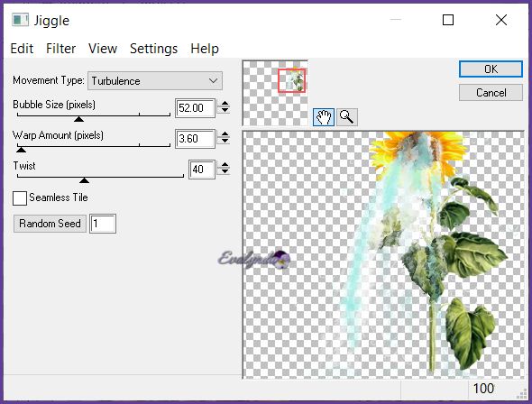532x404 pixels.
Task: Decrease Twist value with down arrow
Action: coord(225,171)
